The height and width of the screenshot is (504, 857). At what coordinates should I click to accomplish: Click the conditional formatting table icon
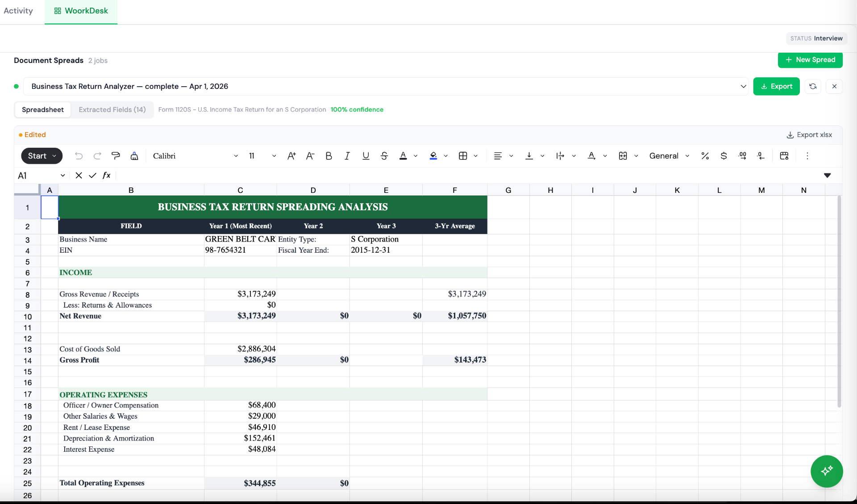pyautogui.click(x=784, y=156)
